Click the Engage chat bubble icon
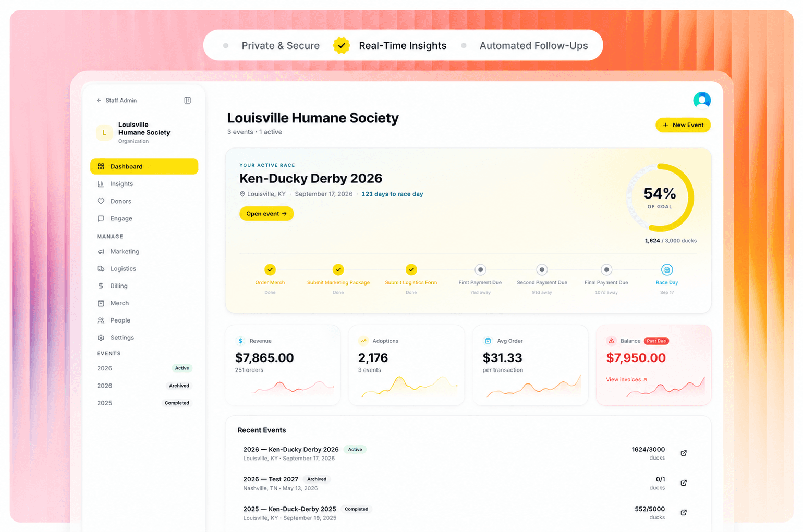 [x=101, y=219]
